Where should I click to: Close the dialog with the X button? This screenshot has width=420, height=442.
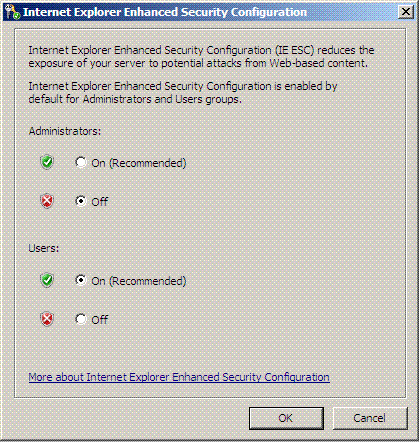click(406, 12)
